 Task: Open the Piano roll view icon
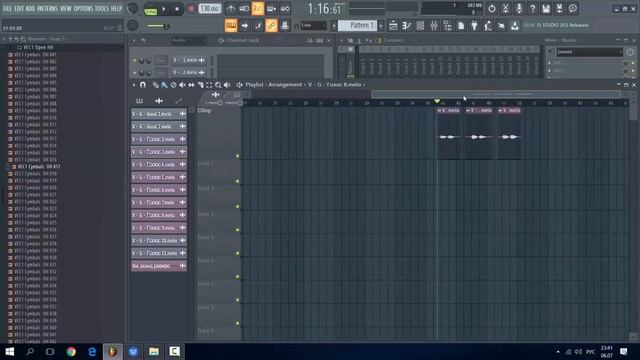point(407,25)
